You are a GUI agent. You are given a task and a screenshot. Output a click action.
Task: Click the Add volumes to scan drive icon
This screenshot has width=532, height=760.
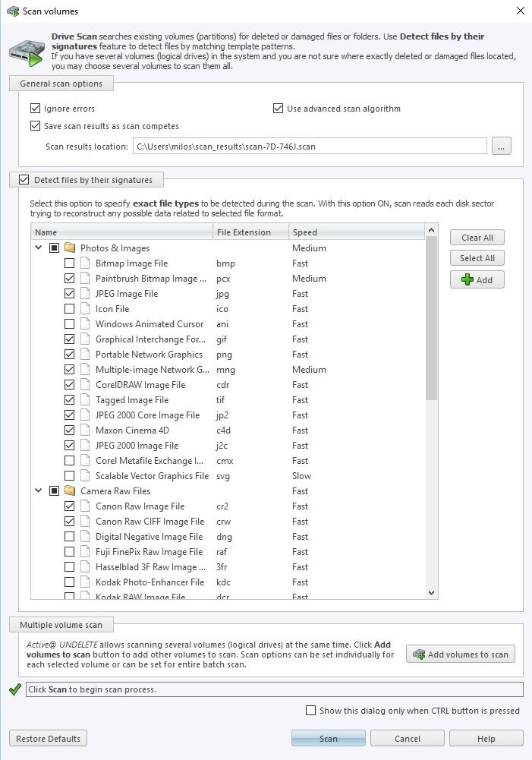[x=419, y=654]
